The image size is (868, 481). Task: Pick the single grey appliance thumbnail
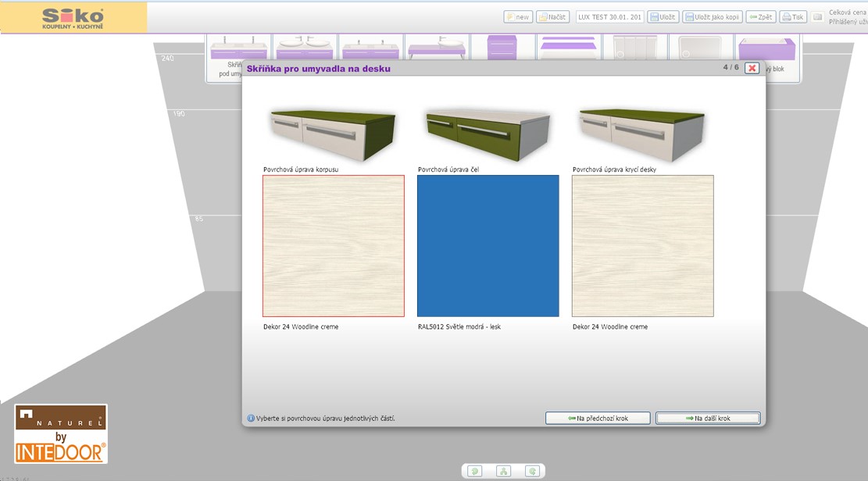(700, 48)
